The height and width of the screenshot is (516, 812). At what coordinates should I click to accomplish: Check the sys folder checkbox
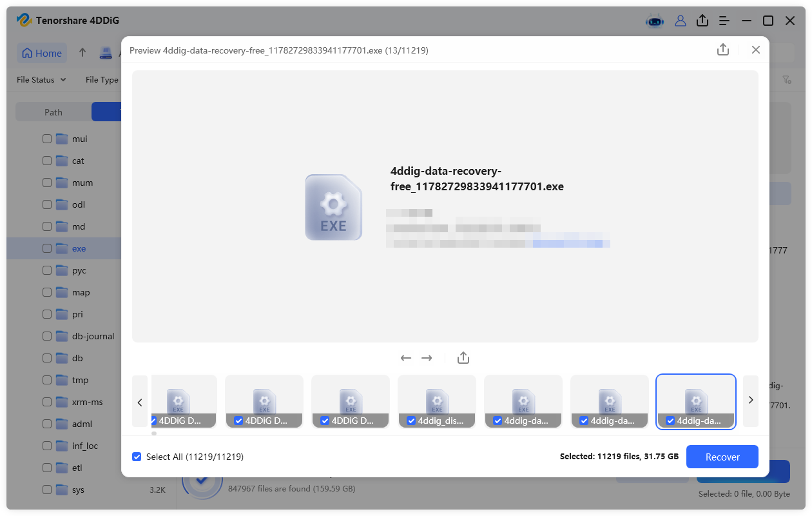coord(47,490)
